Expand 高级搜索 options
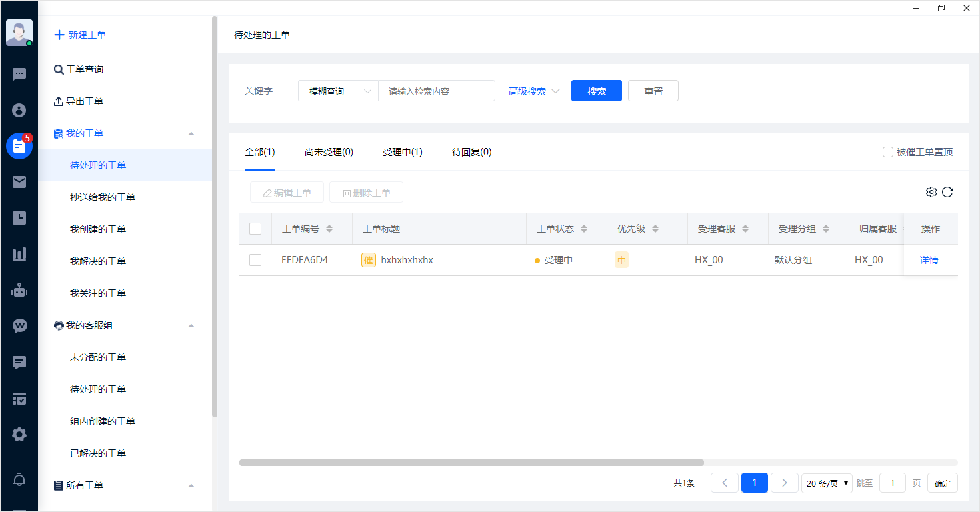 533,91
